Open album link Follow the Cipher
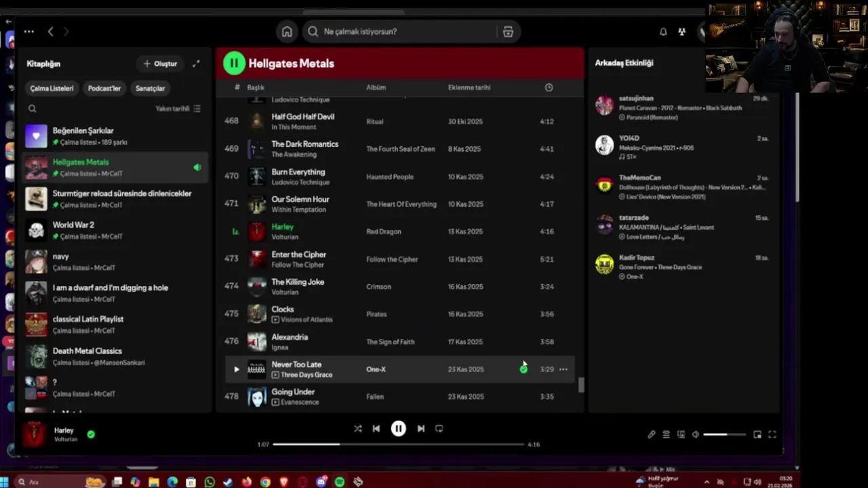Image resolution: width=868 pixels, height=488 pixels. click(x=392, y=260)
